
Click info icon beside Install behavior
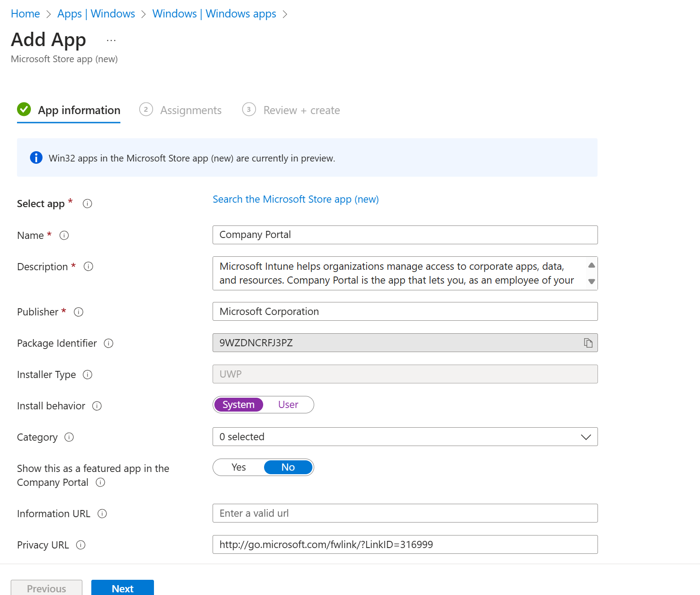97,406
